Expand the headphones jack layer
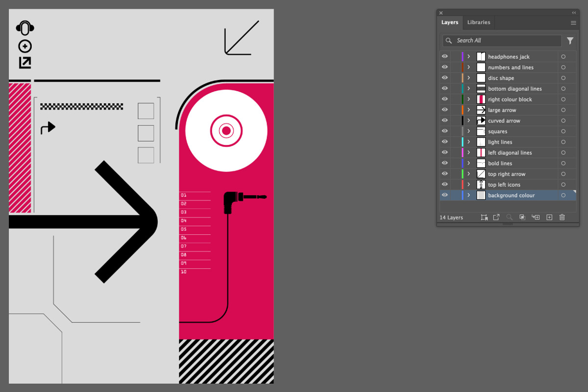Image resolution: width=588 pixels, height=392 pixels. coord(468,57)
